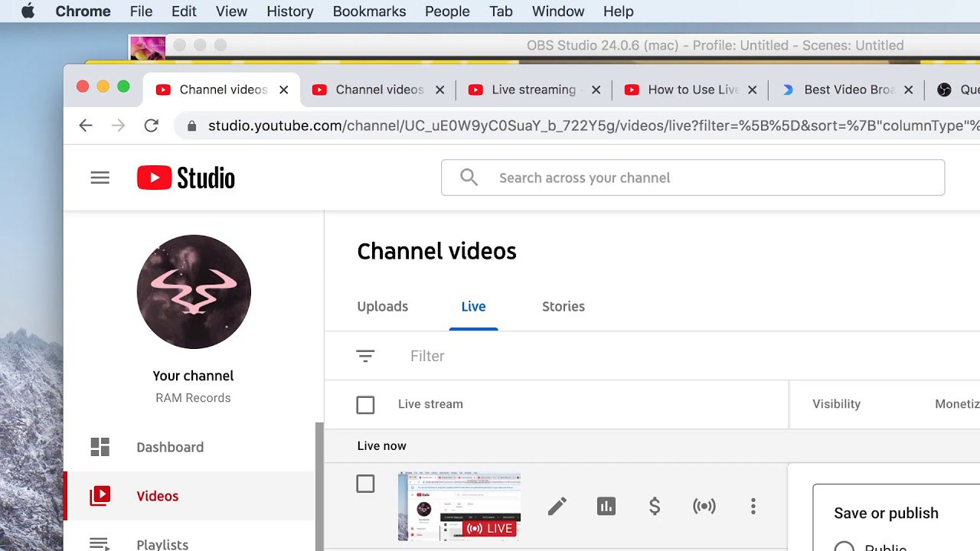The height and width of the screenshot is (551, 980).
Task: Click the Visibility column header
Action: coord(836,404)
